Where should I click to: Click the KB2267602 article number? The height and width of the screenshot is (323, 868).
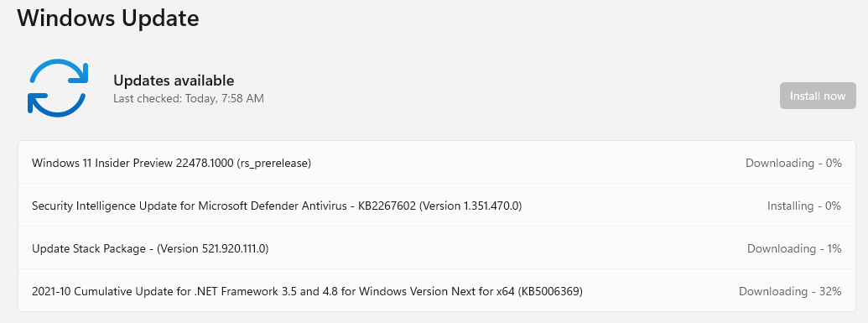click(x=387, y=206)
